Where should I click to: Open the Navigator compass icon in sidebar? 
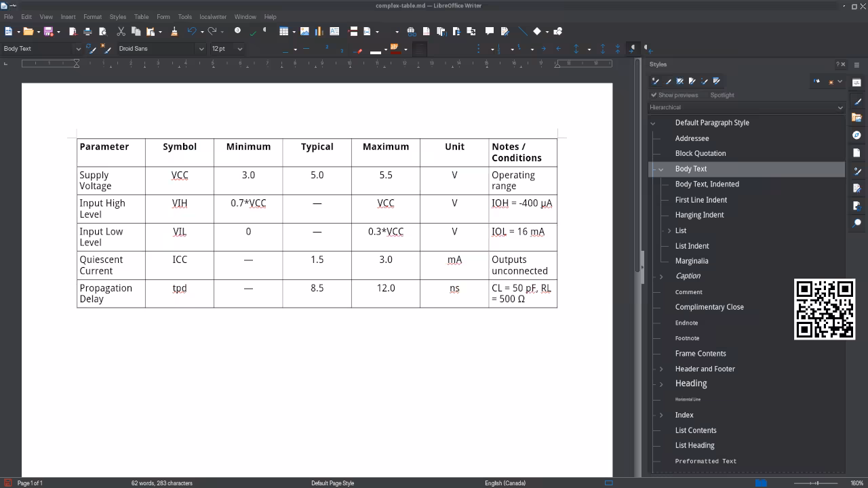click(x=856, y=135)
